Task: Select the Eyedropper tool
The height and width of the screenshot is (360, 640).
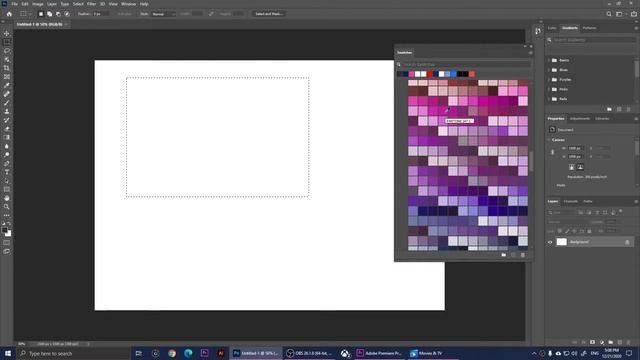Action: tap(7, 85)
